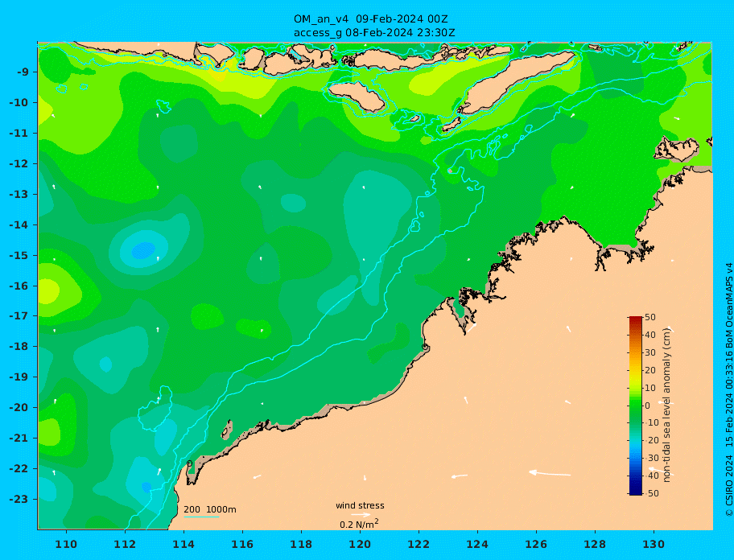Click the latitude label "-19"
Screen dimensions: 734x560
(19, 377)
